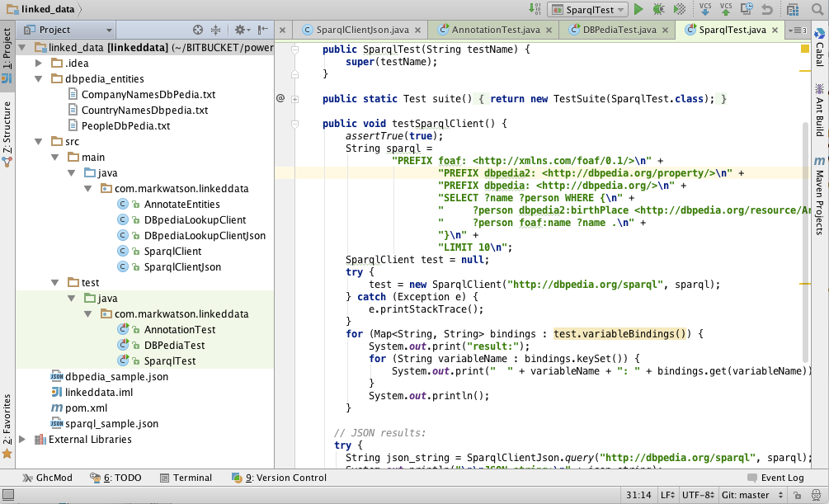Select the Scroll from Source crosshair icon

coord(199,29)
